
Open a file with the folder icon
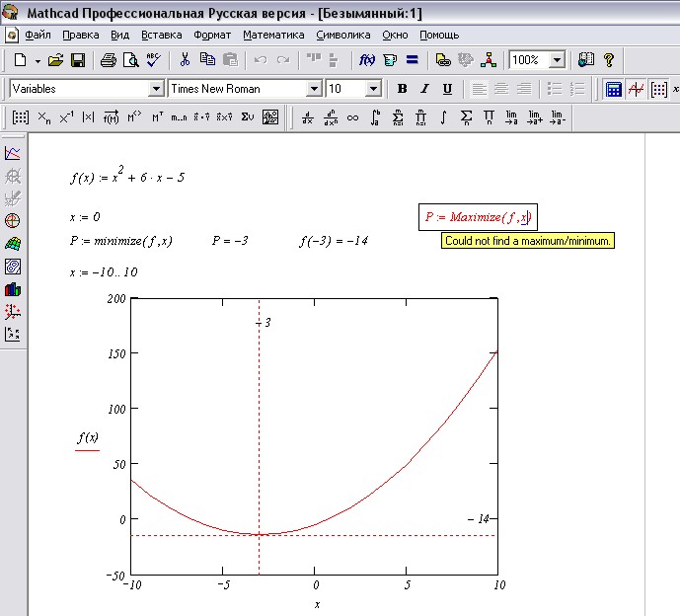click(x=55, y=60)
